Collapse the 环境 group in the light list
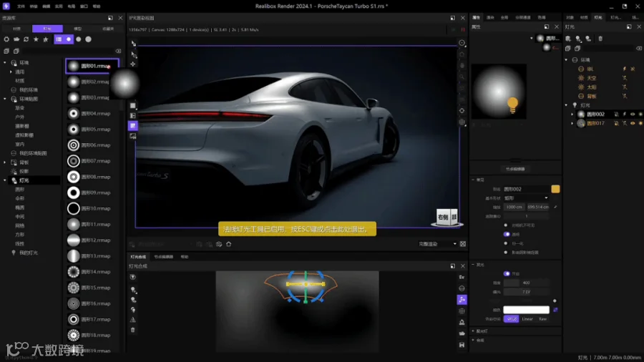Viewport: 644px width, 362px height. (x=567, y=60)
